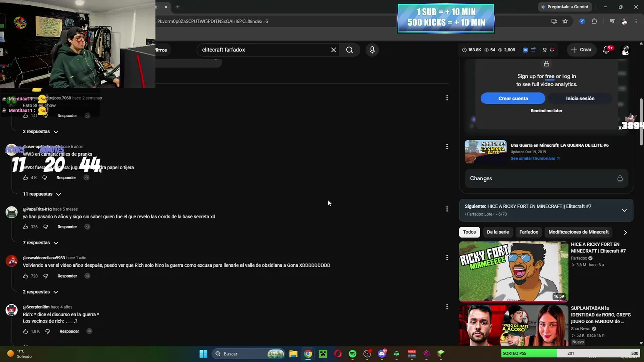Image resolution: width=644 pixels, height=362 pixels.
Task: Dislike the oswaldoorellana5983 comment
Action: 45,276
